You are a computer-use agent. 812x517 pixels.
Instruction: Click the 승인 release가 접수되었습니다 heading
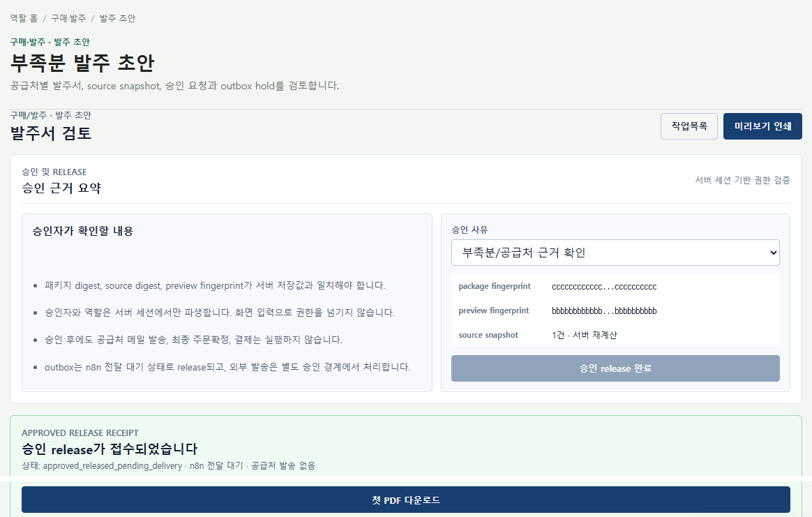pyautogui.click(x=110, y=449)
